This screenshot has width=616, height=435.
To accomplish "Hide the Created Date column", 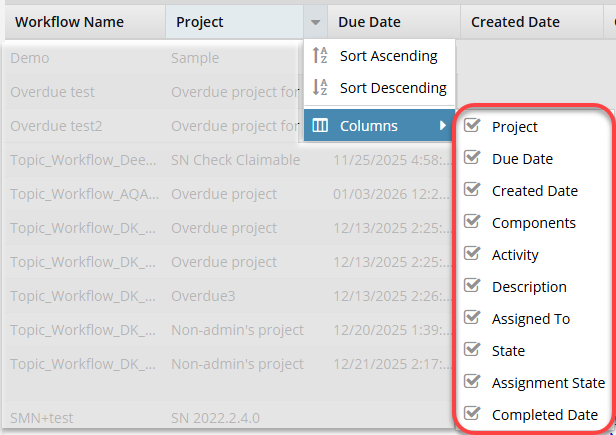I will point(473,191).
